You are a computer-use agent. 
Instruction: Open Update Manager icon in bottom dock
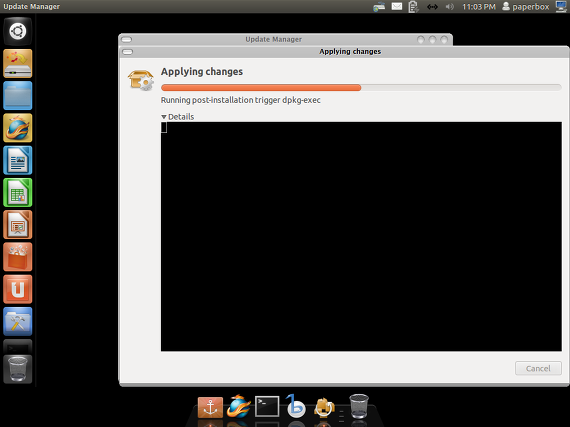(324, 407)
